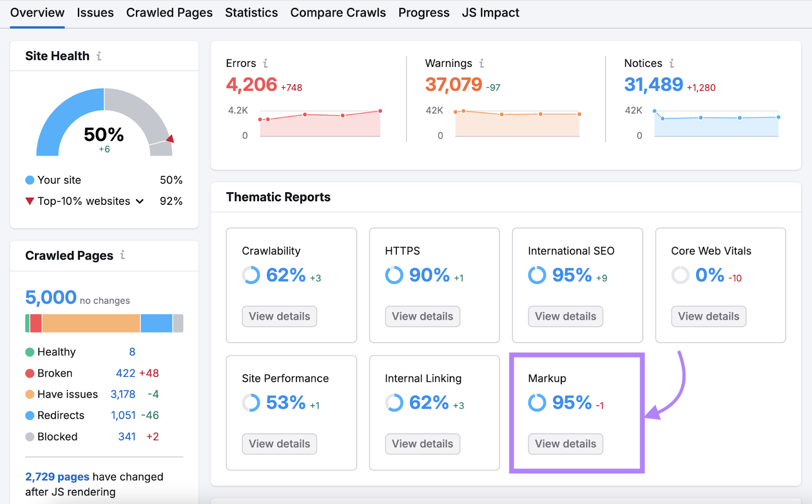Click the Broken pages count 422
Image resolution: width=812 pixels, height=504 pixels.
point(125,373)
